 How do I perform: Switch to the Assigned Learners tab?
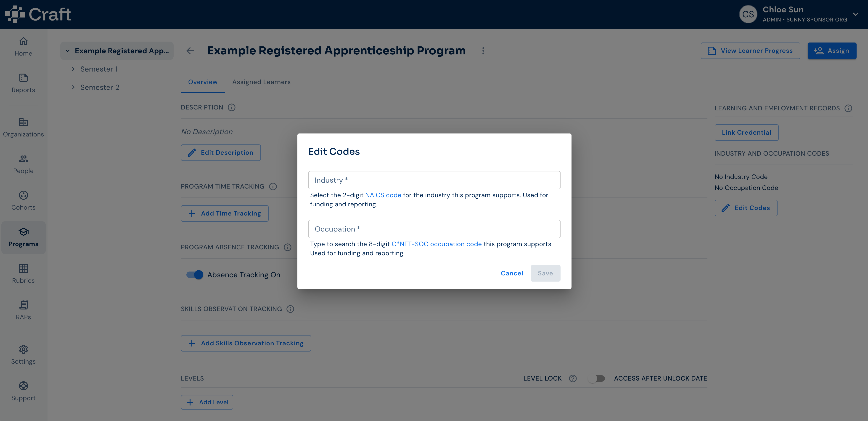click(261, 82)
